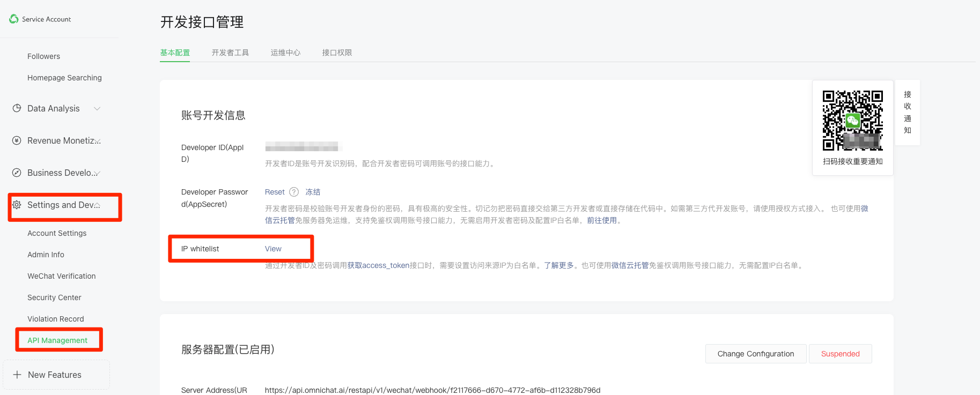Click the View link for IP whitelist
Screen dimensions: 980x395
[273, 249]
